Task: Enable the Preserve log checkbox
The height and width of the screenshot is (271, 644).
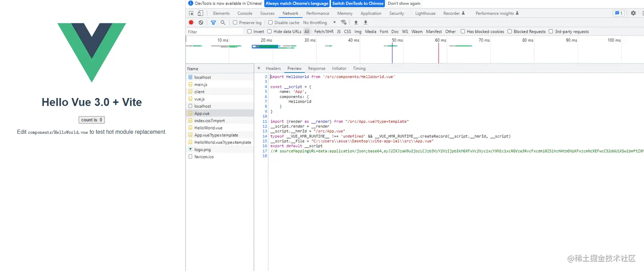Action: tap(235, 23)
